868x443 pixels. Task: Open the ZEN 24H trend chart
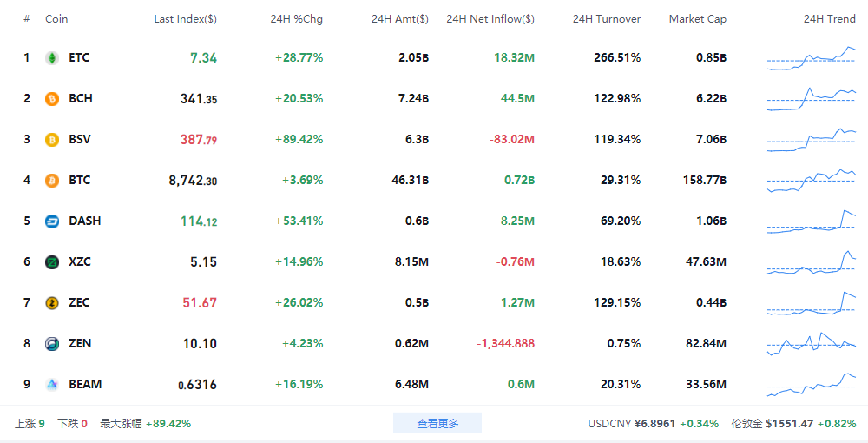tap(811, 344)
